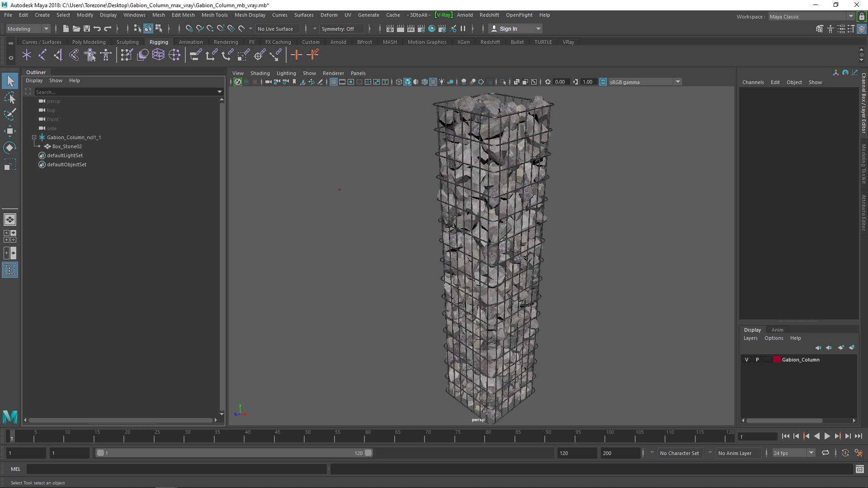Activate the Move tool in toolbox

(10, 131)
